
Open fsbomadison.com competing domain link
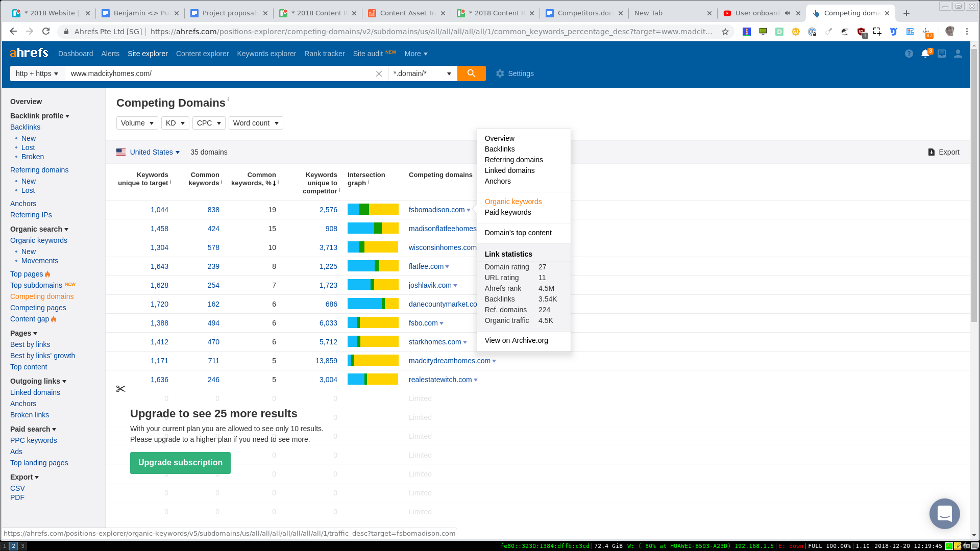coord(436,210)
